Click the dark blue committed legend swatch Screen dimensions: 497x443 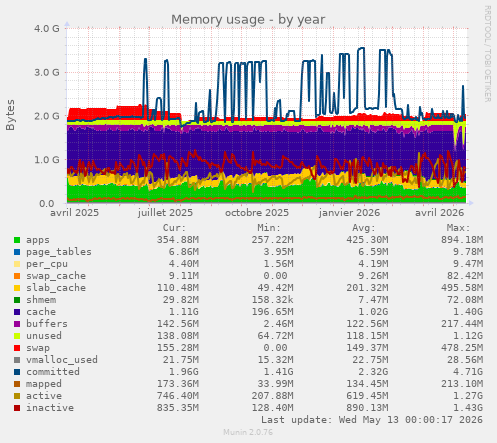[17, 372]
